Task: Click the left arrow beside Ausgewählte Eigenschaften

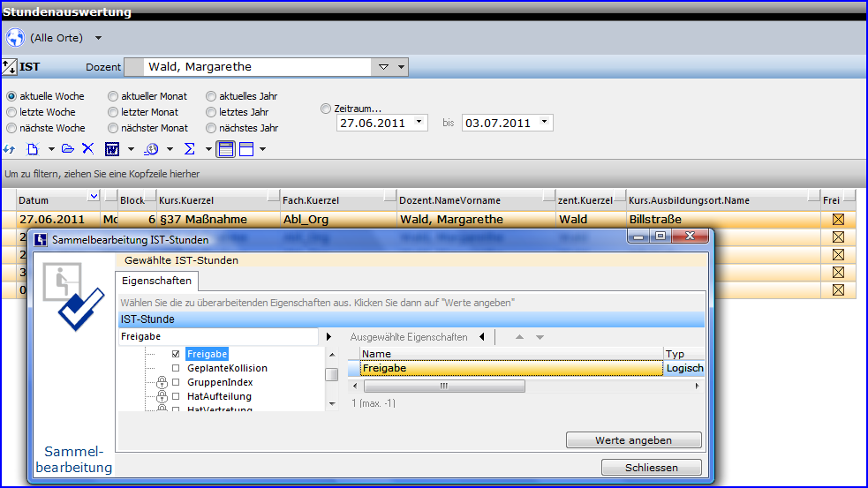Action: click(x=482, y=337)
